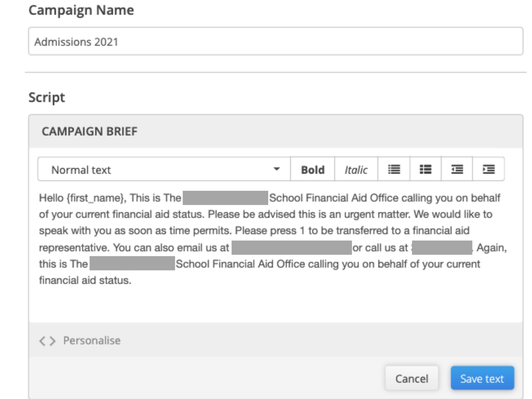Apply the numbered list icon with thick squares
The height and width of the screenshot is (399, 532).
point(426,169)
